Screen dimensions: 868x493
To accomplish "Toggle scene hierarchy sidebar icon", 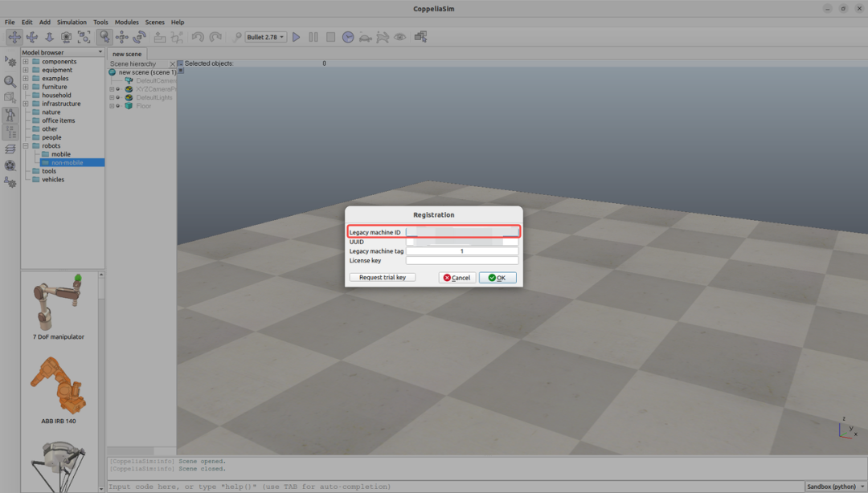I will pyautogui.click(x=10, y=132).
